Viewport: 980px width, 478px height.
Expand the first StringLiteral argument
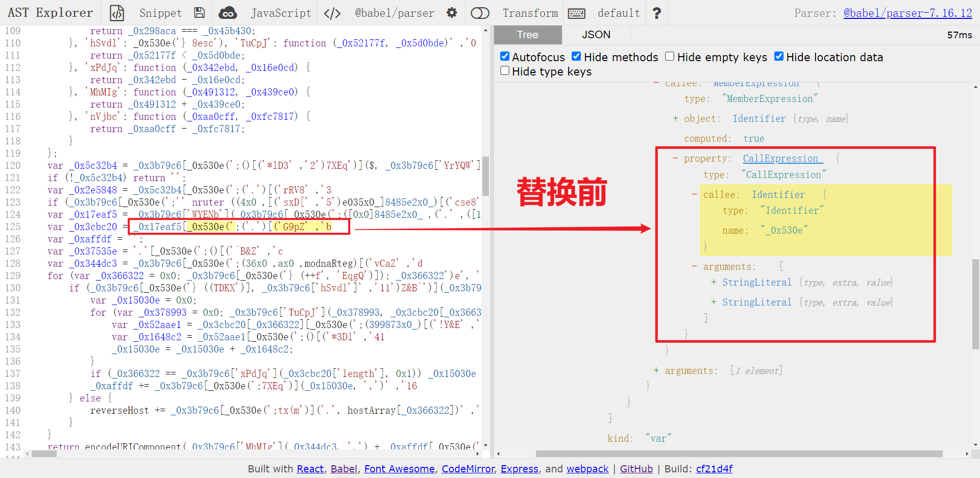[714, 282]
